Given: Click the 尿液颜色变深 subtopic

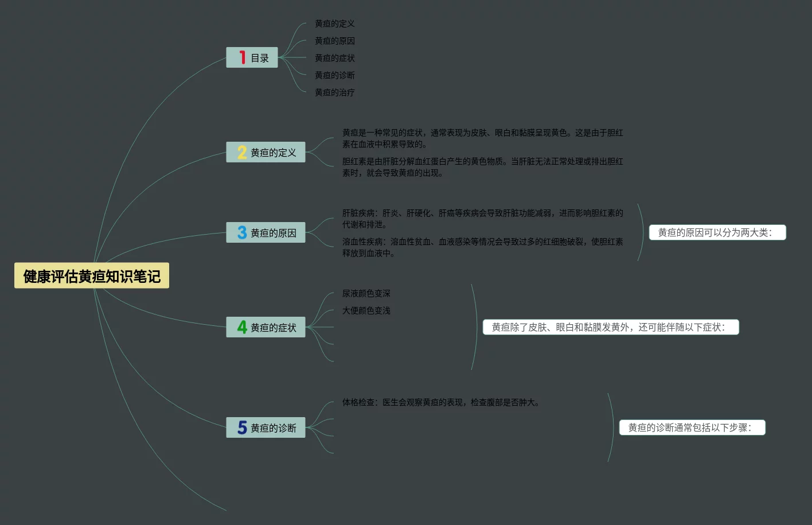Looking at the screenshot, I should [366, 293].
